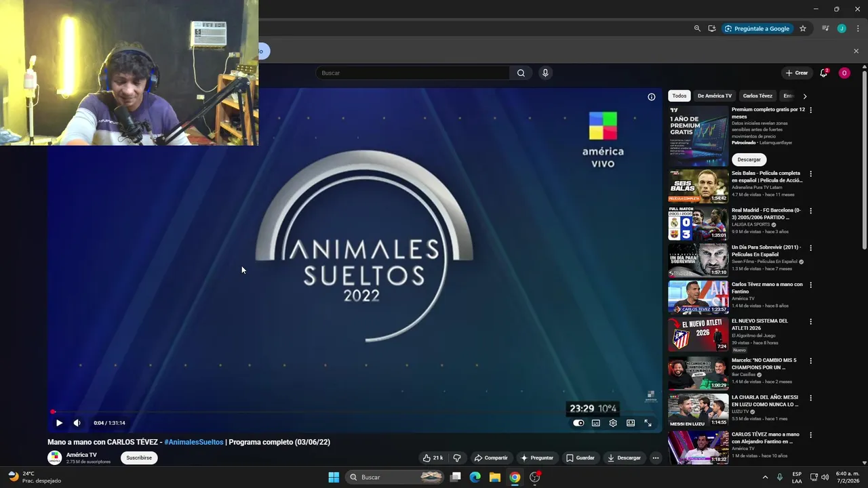Screen dimensions: 868x488
Task: Dislike the video with the thumbs-down icon
Action: click(x=457, y=457)
